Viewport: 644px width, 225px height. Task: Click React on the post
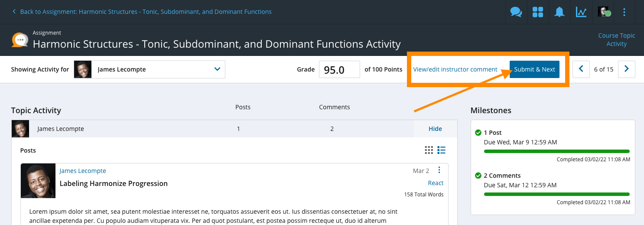coord(436,183)
